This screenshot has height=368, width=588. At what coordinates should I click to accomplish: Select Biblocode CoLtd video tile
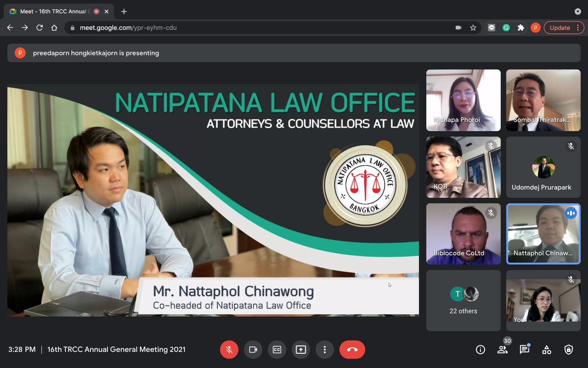pyautogui.click(x=463, y=234)
